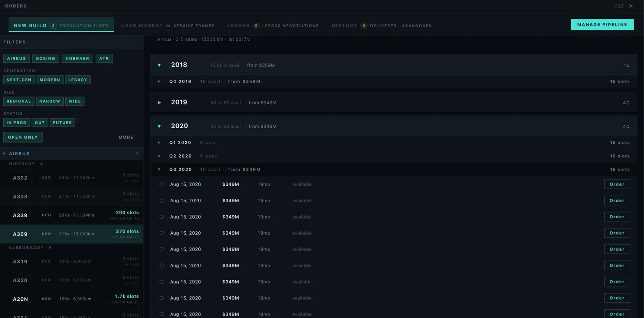The image size is (644, 318).
Task: Expand the 2019 year group
Action: coord(393,102)
